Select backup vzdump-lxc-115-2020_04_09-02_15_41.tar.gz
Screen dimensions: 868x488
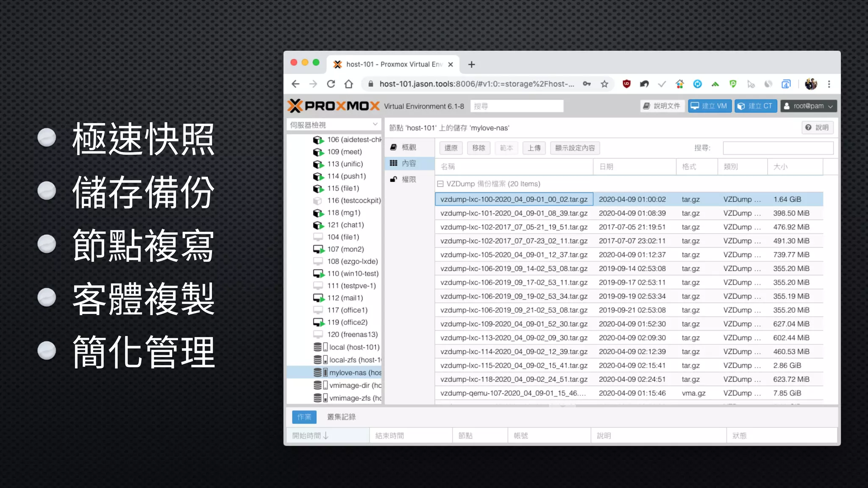[629, 365]
